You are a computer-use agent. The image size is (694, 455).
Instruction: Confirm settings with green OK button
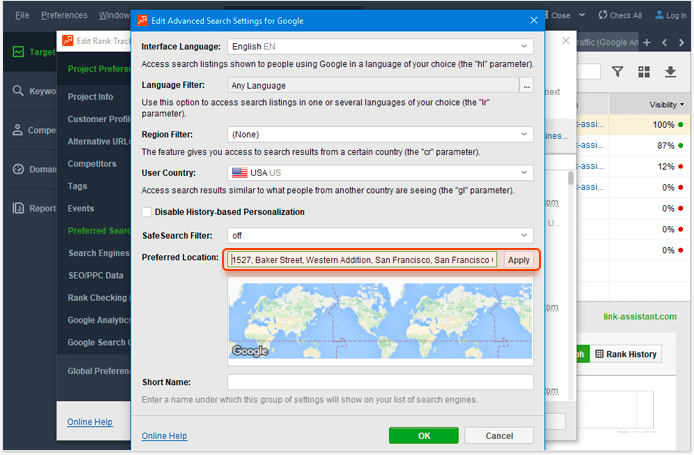click(424, 436)
